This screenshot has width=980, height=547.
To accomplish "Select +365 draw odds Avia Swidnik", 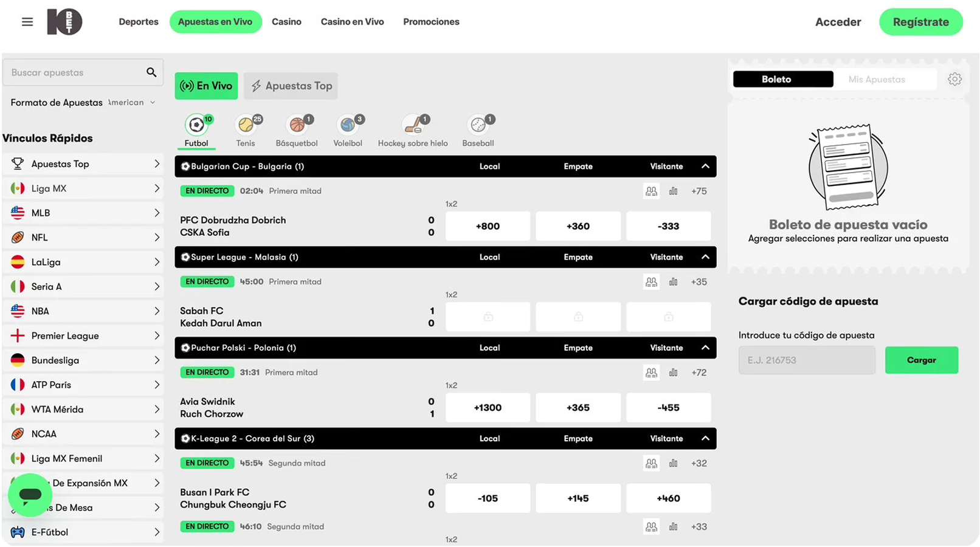I will coord(578,407).
